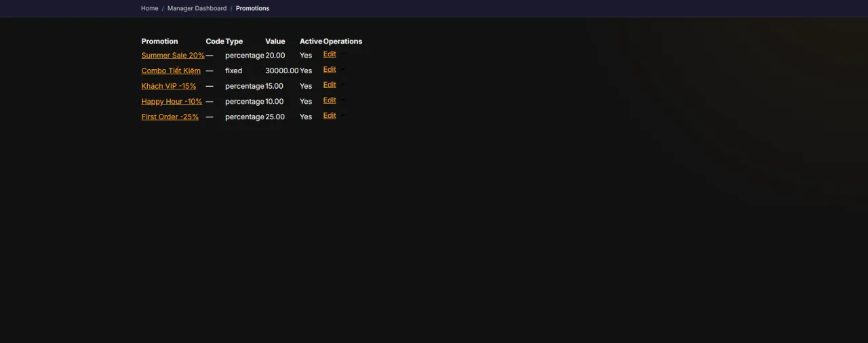The image size is (868, 343).
Task: Edit the First Order -25% promotion
Action: coord(330,116)
